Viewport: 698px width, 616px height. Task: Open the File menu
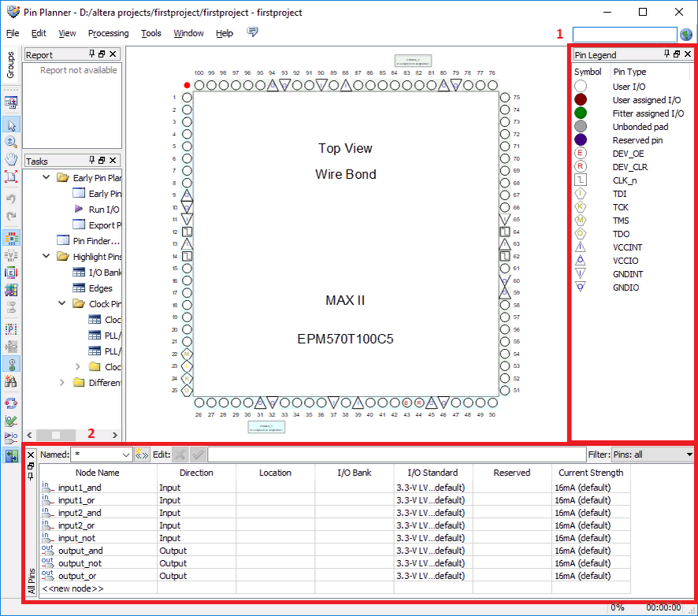click(13, 33)
